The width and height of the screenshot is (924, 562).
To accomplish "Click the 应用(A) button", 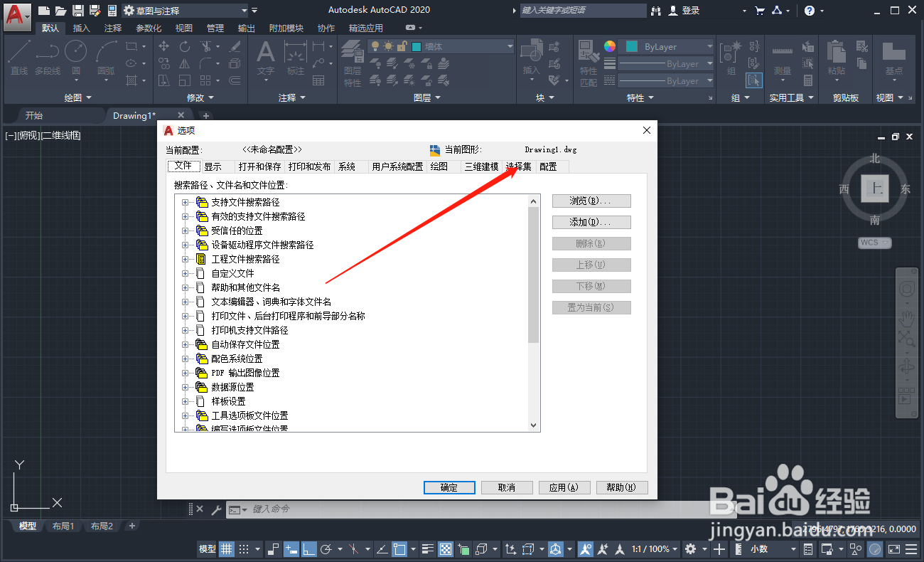I will [x=564, y=487].
